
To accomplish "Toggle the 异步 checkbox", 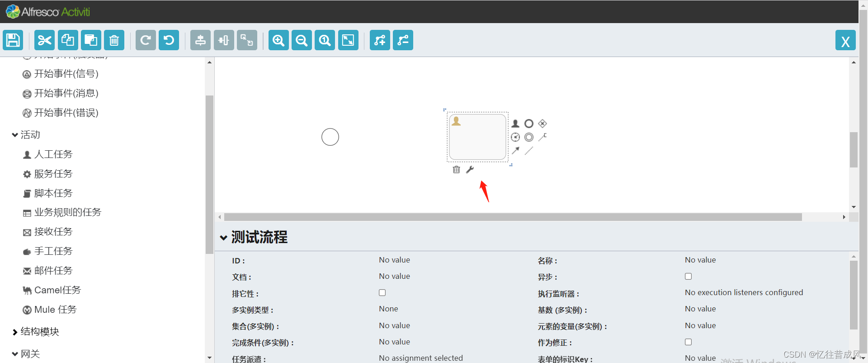I will 688,276.
